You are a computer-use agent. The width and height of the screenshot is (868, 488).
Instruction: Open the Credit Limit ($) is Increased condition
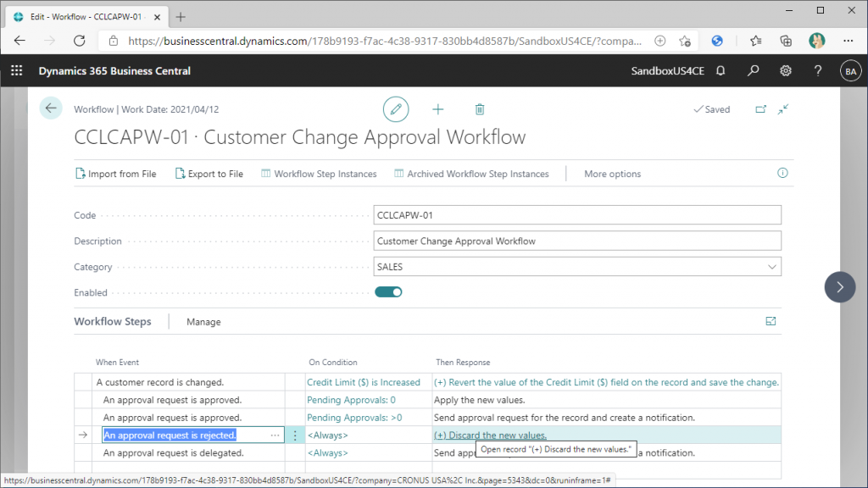tap(363, 382)
